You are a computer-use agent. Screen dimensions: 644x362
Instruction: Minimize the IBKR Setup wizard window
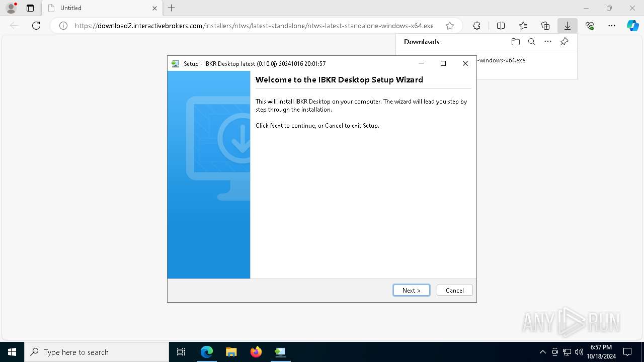point(421,63)
